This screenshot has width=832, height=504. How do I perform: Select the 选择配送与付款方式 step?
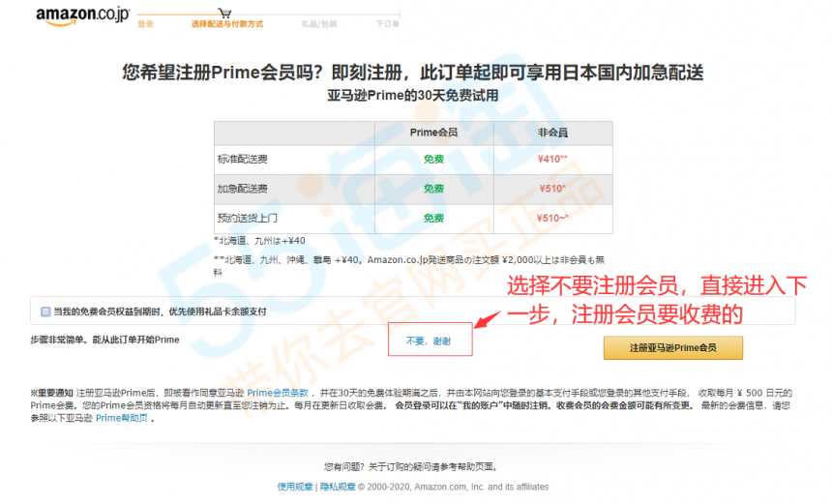(x=227, y=24)
